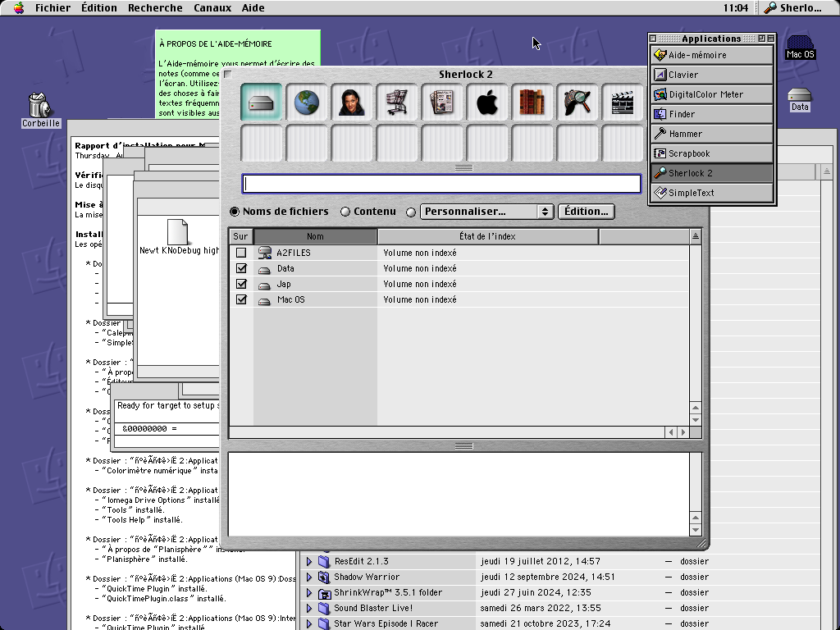Toggle sort order button above volume scrollbar
Screen dimensions: 840x630
pyautogui.click(x=696, y=236)
